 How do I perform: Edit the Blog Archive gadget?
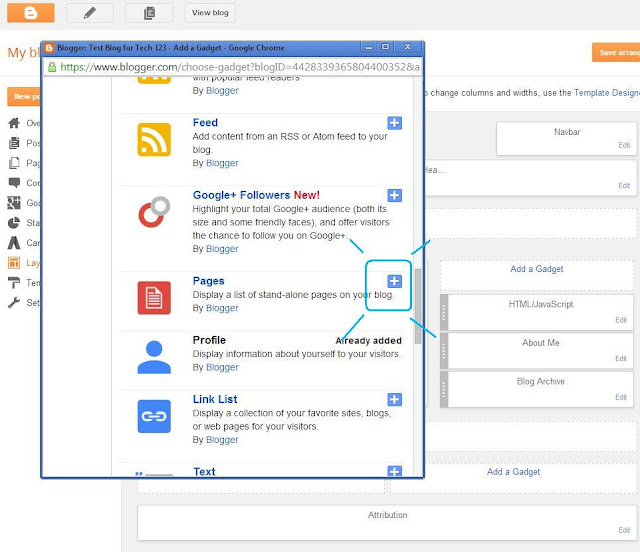click(621, 397)
